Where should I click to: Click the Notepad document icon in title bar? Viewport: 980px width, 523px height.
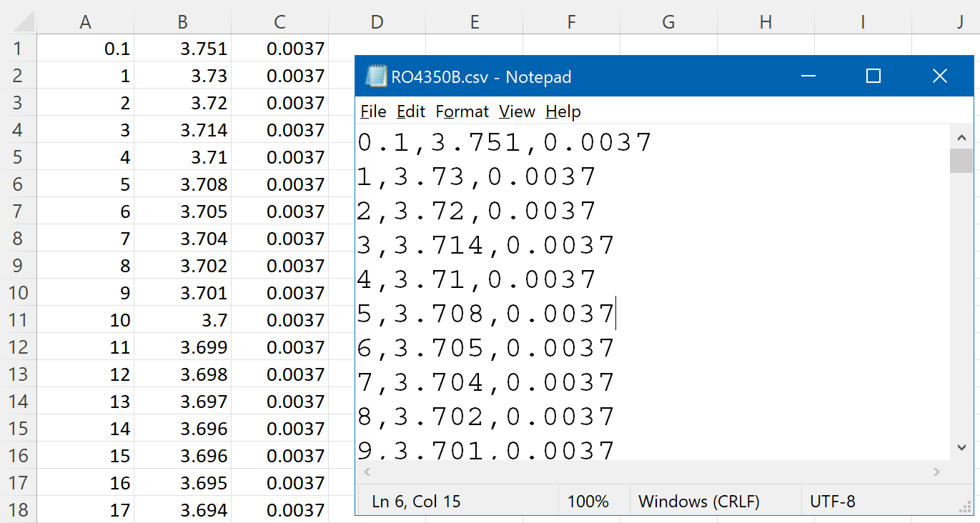tap(376, 76)
